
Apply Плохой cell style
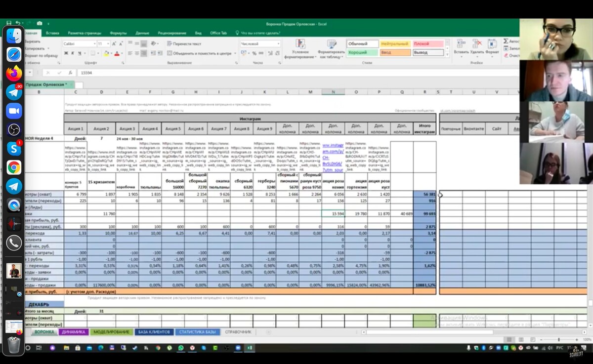(428, 44)
